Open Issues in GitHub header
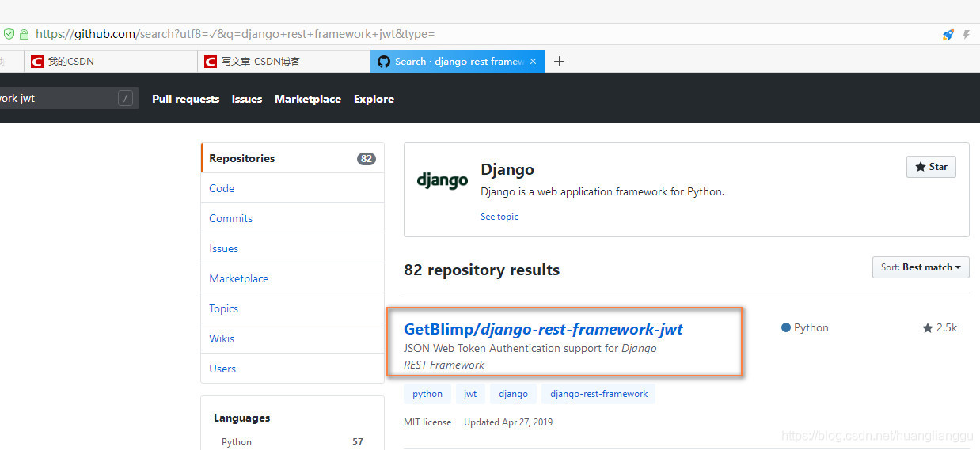This screenshot has width=980, height=450. pyautogui.click(x=247, y=99)
